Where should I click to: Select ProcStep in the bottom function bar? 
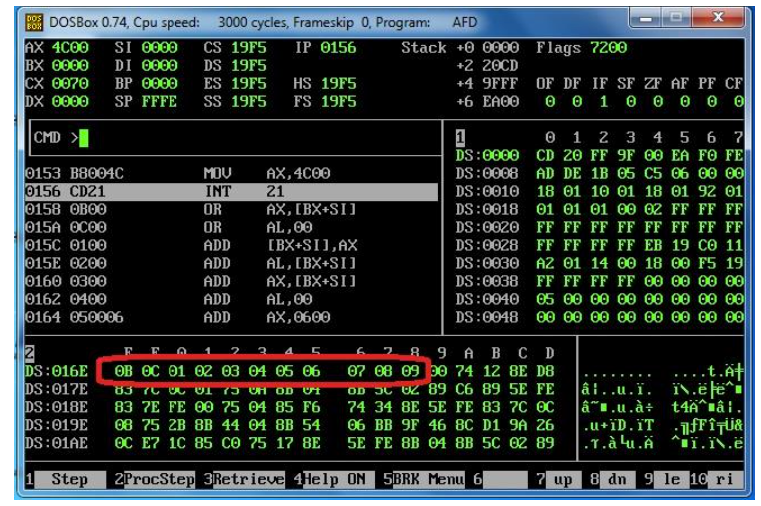click(x=155, y=479)
